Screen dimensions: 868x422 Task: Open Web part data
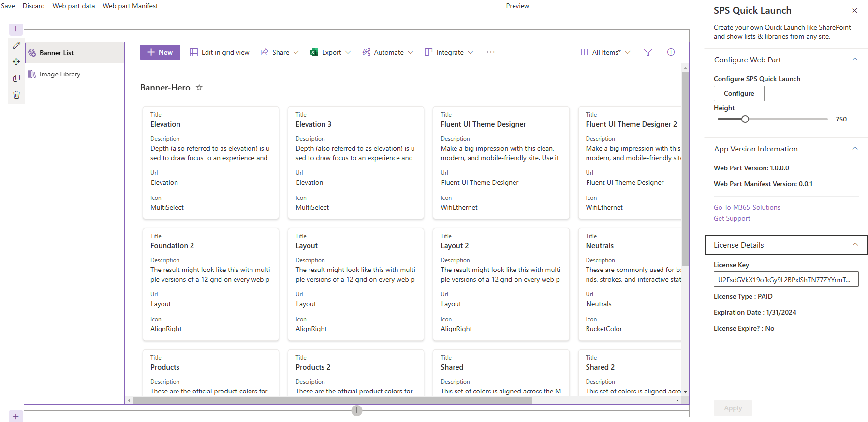point(74,6)
